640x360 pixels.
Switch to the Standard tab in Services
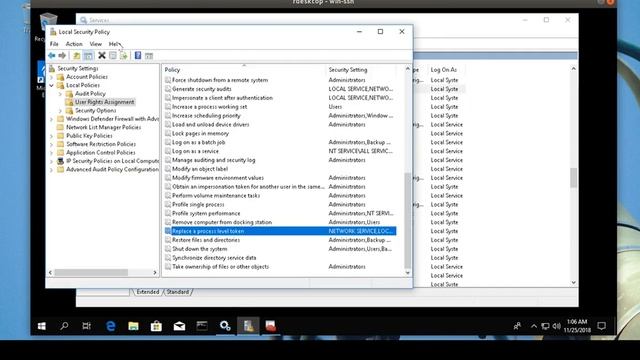[x=178, y=292]
